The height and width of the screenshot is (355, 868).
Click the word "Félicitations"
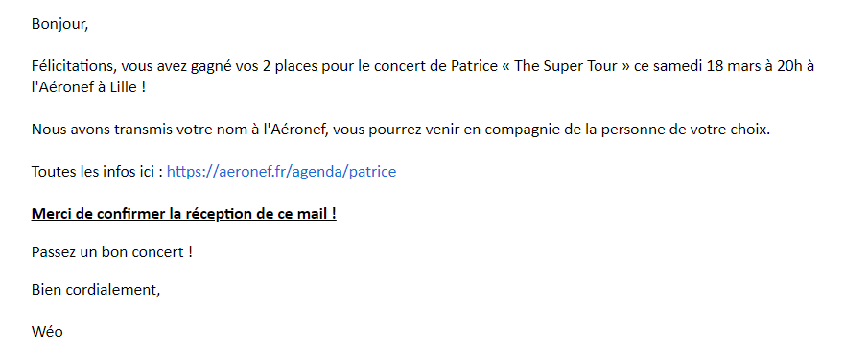point(73,66)
